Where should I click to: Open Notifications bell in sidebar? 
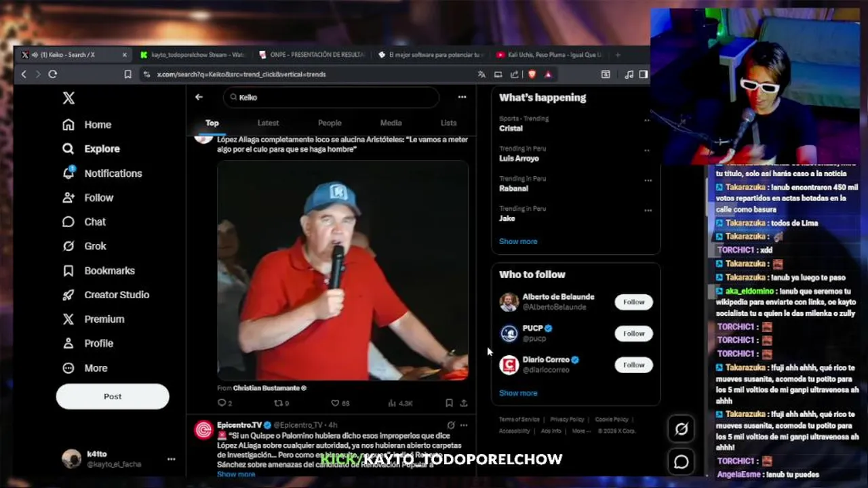coord(102,174)
